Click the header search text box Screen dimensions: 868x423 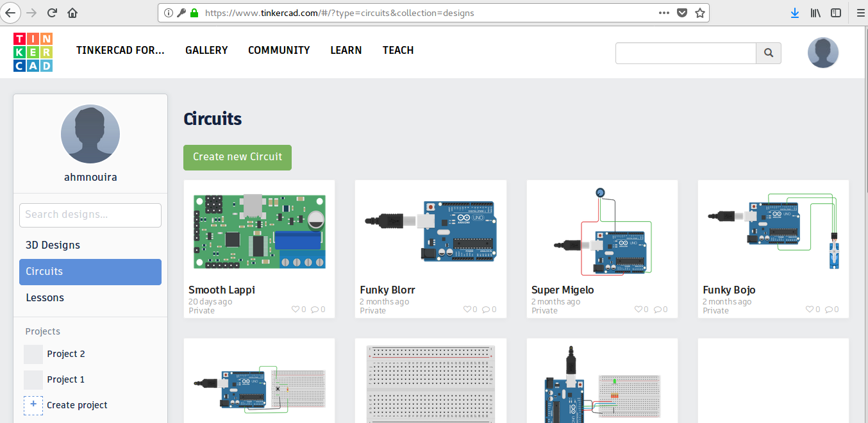coord(686,53)
